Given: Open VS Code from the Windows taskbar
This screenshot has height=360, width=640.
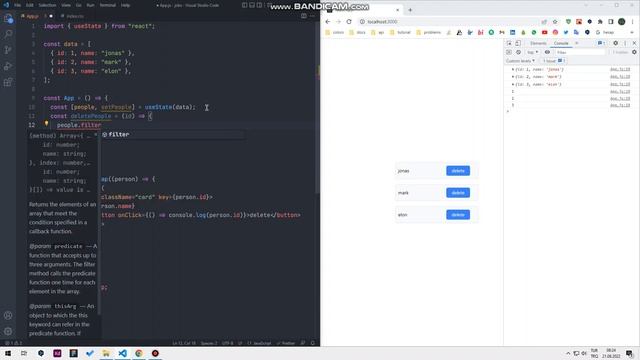Looking at the screenshot, I should coord(122,353).
